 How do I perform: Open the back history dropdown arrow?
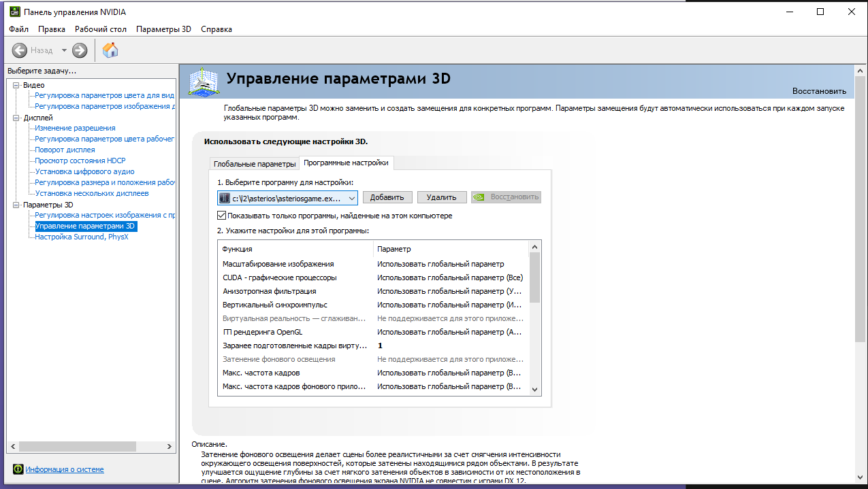65,50
